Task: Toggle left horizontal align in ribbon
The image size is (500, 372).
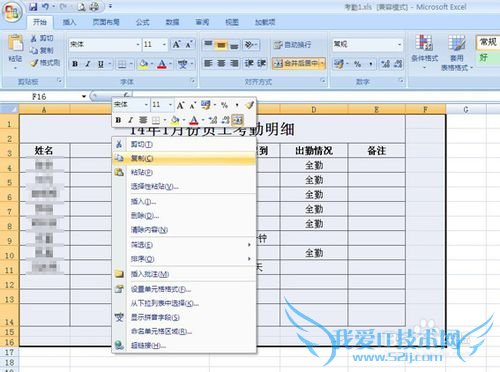Action: tap(208, 63)
